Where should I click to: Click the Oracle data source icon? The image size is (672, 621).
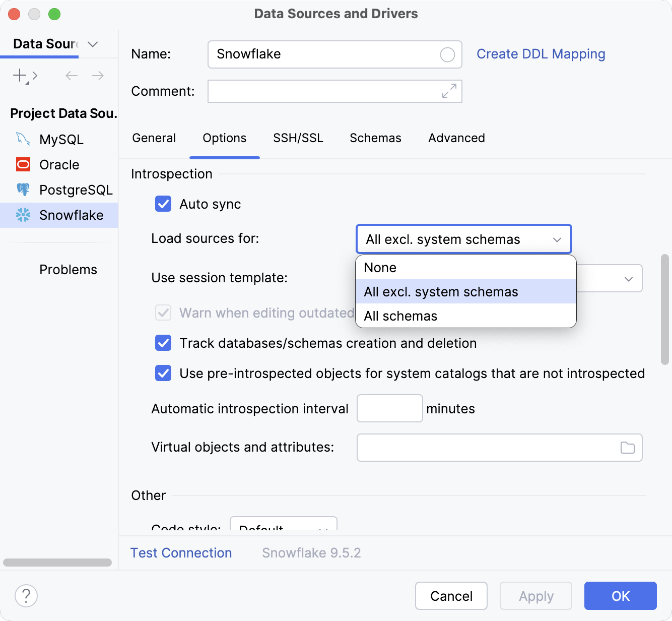(x=22, y=164)
